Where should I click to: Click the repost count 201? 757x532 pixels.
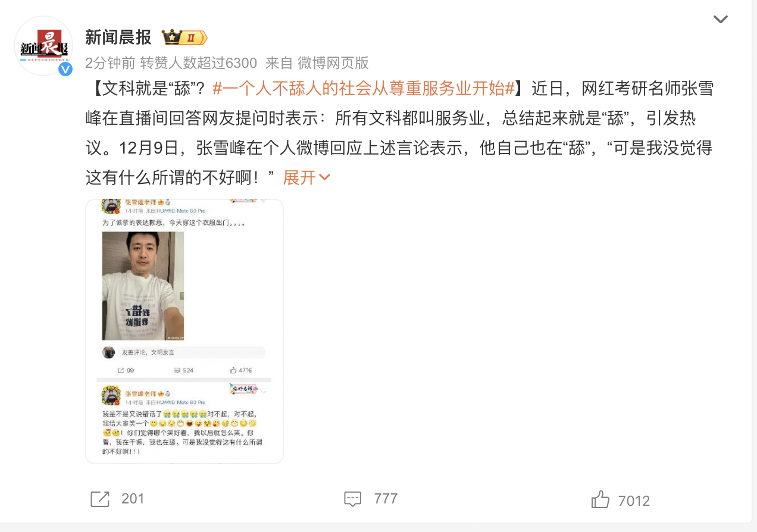(133, 499)
